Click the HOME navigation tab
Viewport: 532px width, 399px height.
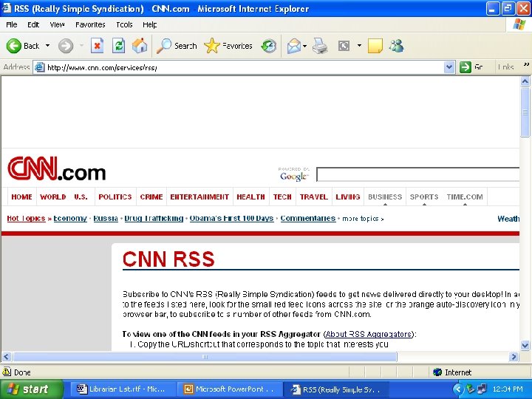click(x=21, y=197)
